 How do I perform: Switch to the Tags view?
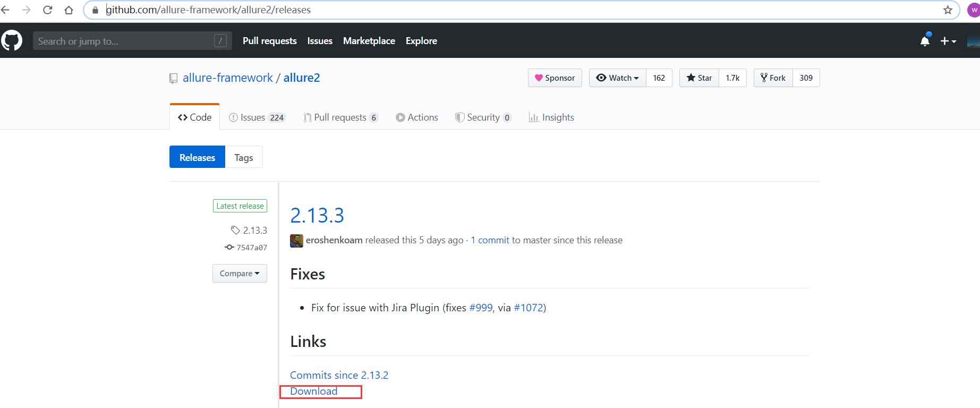click(x=244, y=157)
